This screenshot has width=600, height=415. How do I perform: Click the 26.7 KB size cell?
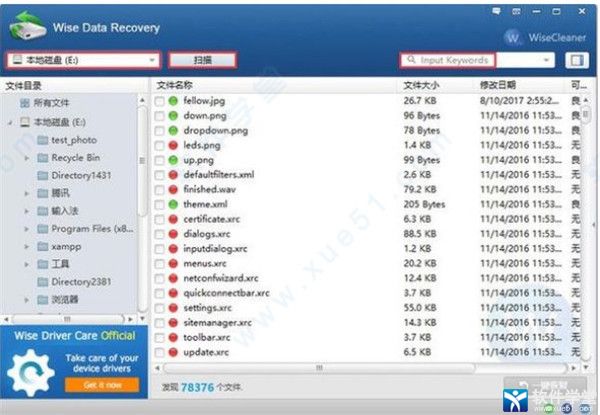pyautogui.click(x=420, y=101)
